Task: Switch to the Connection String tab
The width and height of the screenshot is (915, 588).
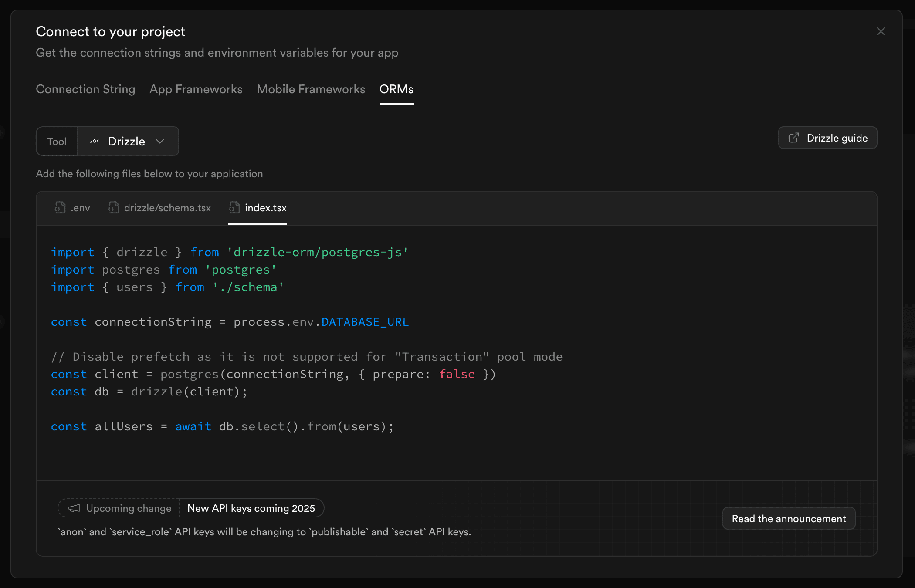Action: [x=85, y=89]
